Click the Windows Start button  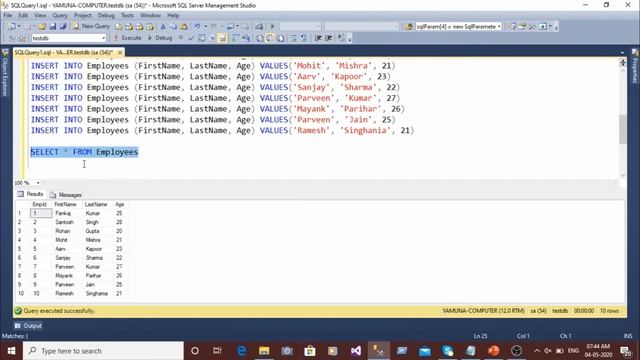tap(11, 351)
